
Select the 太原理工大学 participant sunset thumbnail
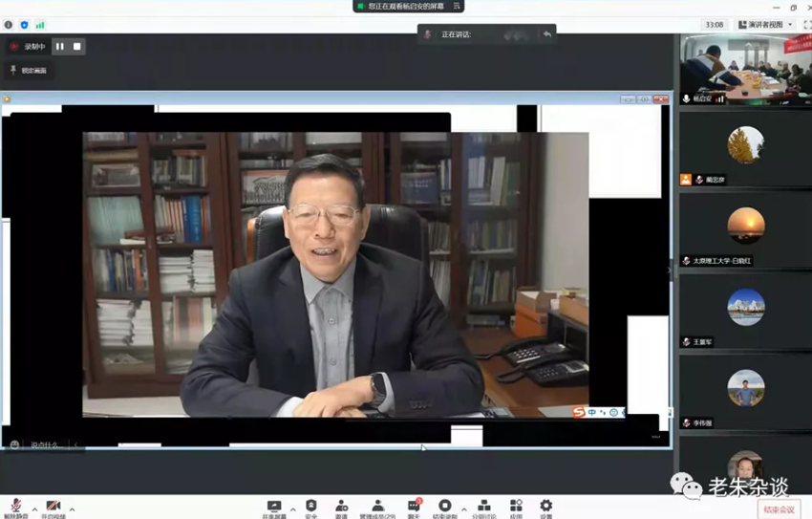[x=745, y=227]
